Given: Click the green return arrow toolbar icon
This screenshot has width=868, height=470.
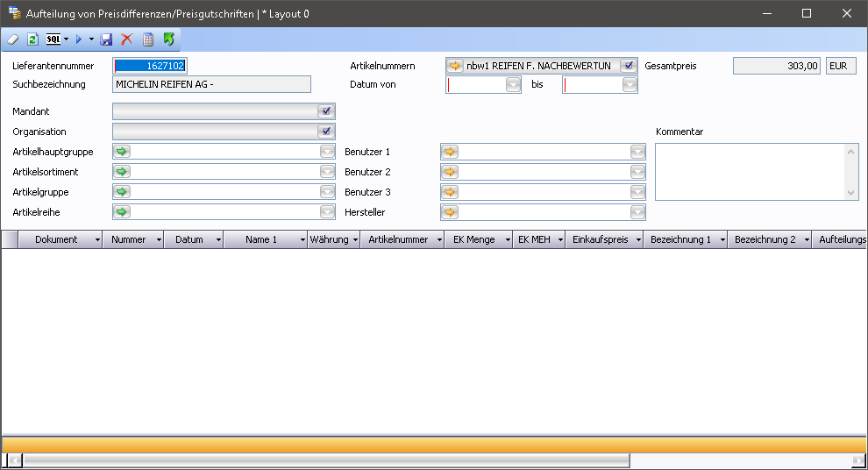Looking at the screenshot, I should tap(169, 39).
